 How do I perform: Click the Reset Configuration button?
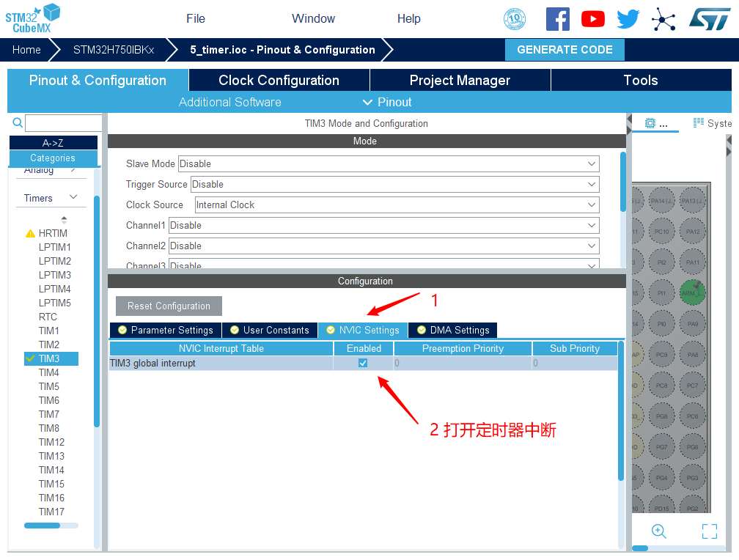click(x=169, y=306)
